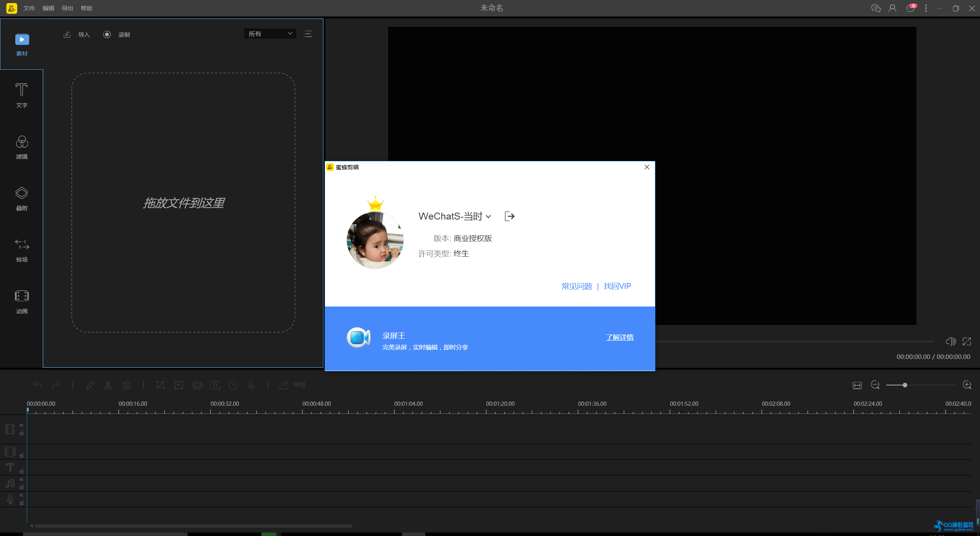
Task: Click the 导出 export button in timeline toolbar
Action: [292, 385]
